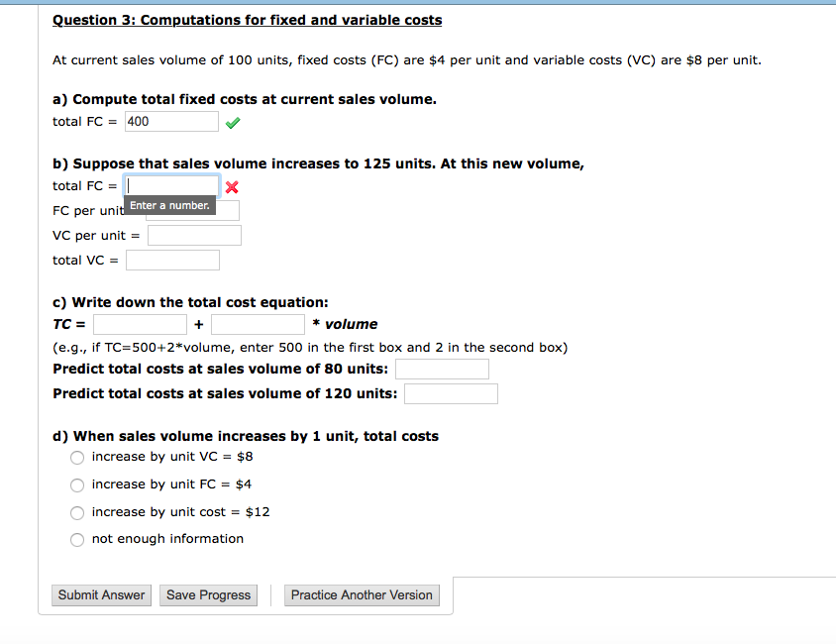This screenshot has height=644, width=836.
Task: Select the radio button for unit VC = $8
Action: 77,457
